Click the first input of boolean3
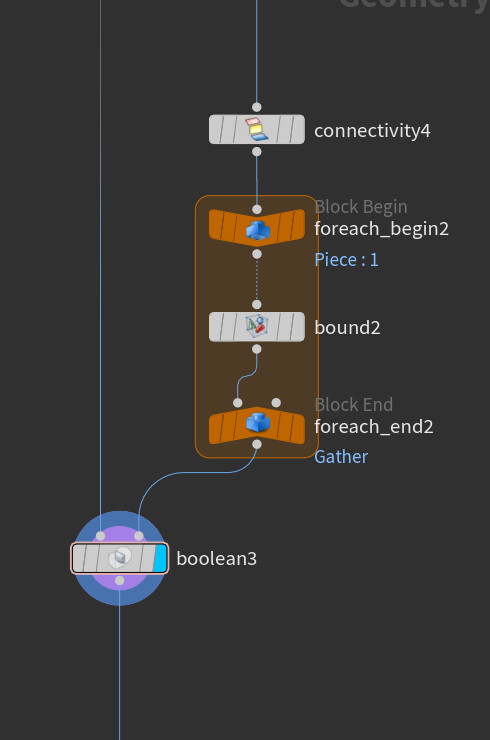The image size is (490, 740). tap(101, 536)
